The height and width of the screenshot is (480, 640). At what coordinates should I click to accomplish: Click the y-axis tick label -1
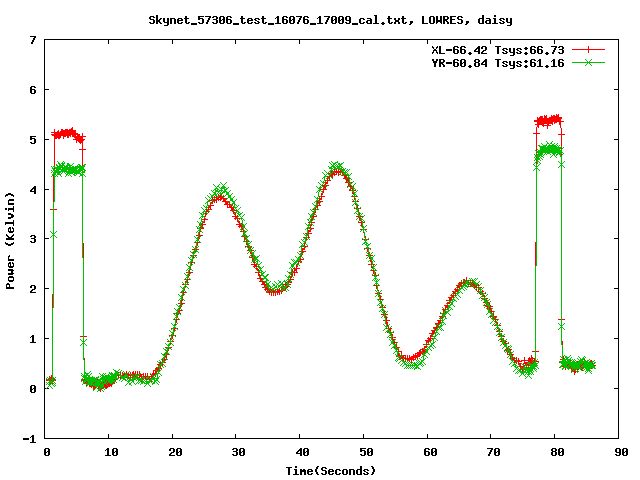point(29,439)
